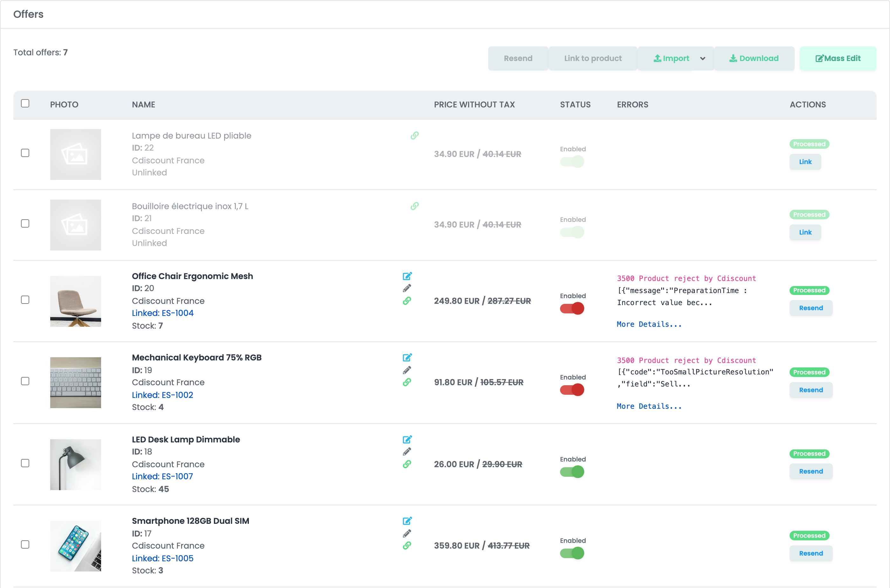Toggle Enabled switch for Smartphone 128GB offer
890x588 pixels.
[x=572, y=553]
